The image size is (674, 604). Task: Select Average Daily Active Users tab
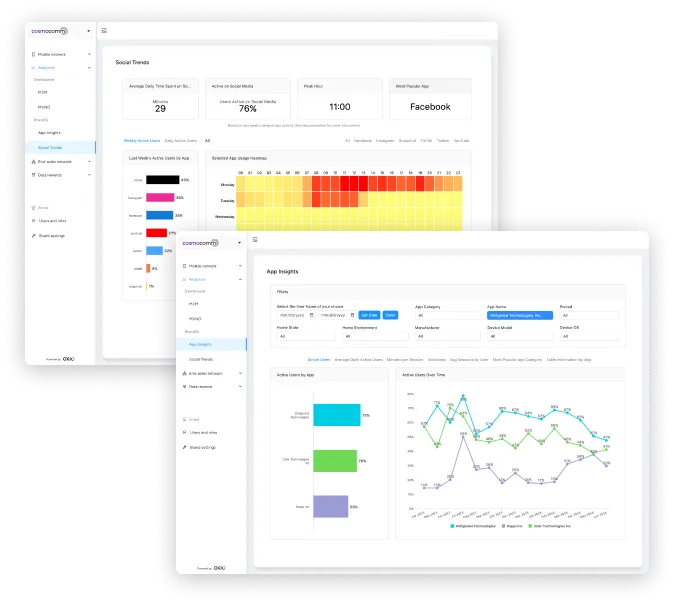[x=358, y=359]
